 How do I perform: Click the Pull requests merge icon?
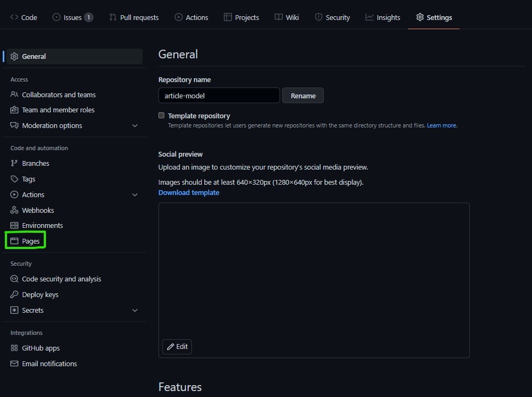click(112, 17)
